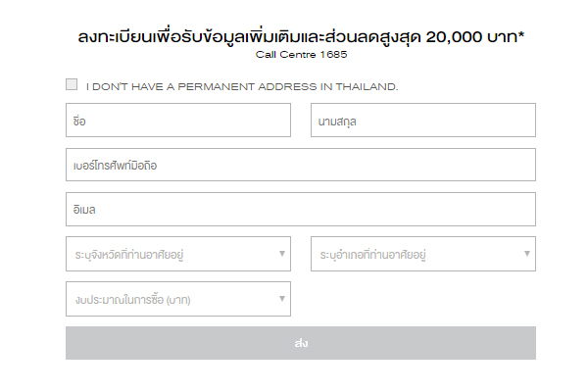The width and height of the screenshot is (588, 392).
Task: Click the เบอร์โทรศัพท์มือถือ placeholder text
Action: [x=116, y=165]
